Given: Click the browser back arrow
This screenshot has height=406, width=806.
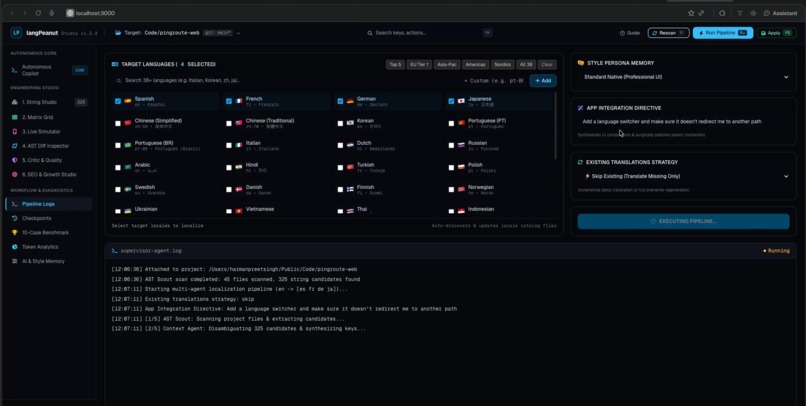Looking at the screenshot, I should point(12,13).
